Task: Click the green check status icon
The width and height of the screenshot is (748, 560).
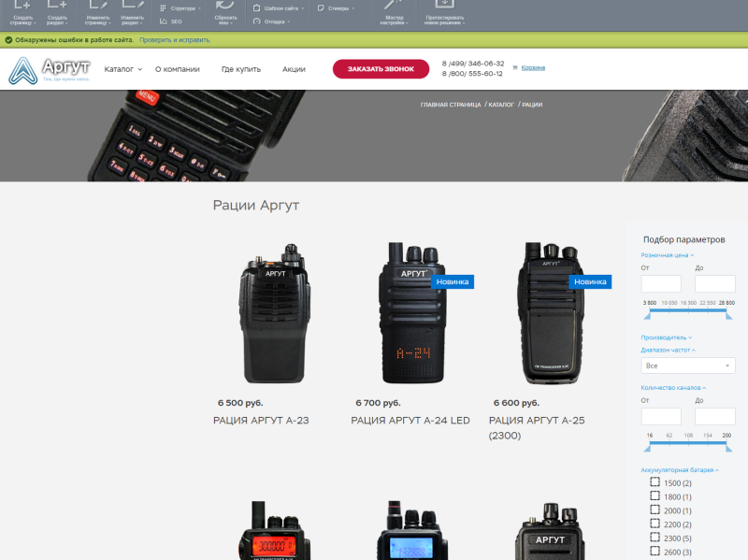Action: pos(8,40)
